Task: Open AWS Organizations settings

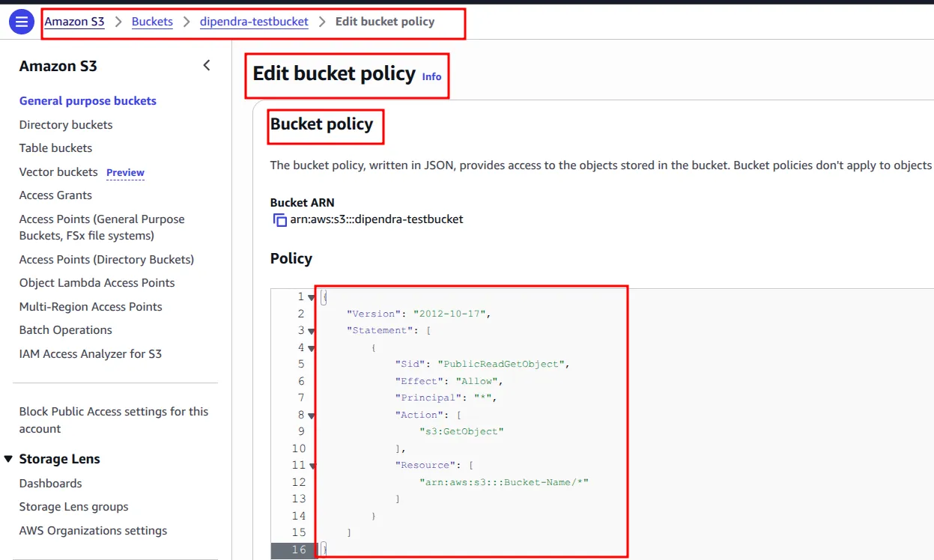Action: (x=93, y=531)
